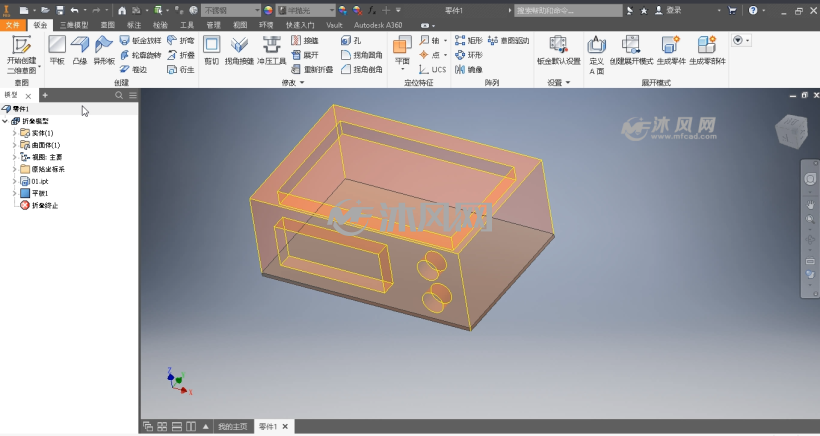The width and height of the screenshot is (820, 436).
Task: Click the Make Components tool (生成零部件)
Action: (x=707, y=51)
